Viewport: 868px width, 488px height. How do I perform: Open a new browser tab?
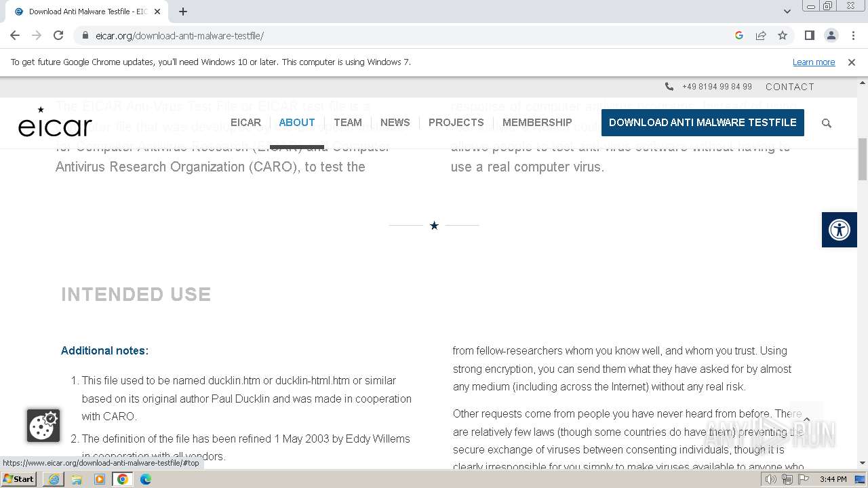pos(183,12)
